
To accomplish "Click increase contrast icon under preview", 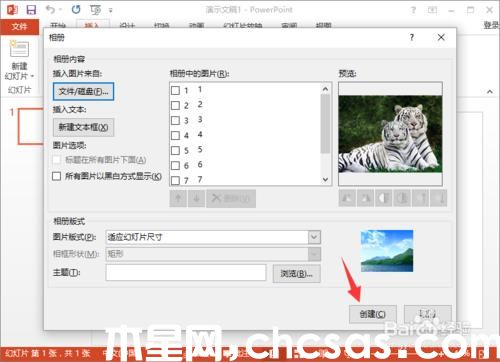I will [x=383, y=198].
